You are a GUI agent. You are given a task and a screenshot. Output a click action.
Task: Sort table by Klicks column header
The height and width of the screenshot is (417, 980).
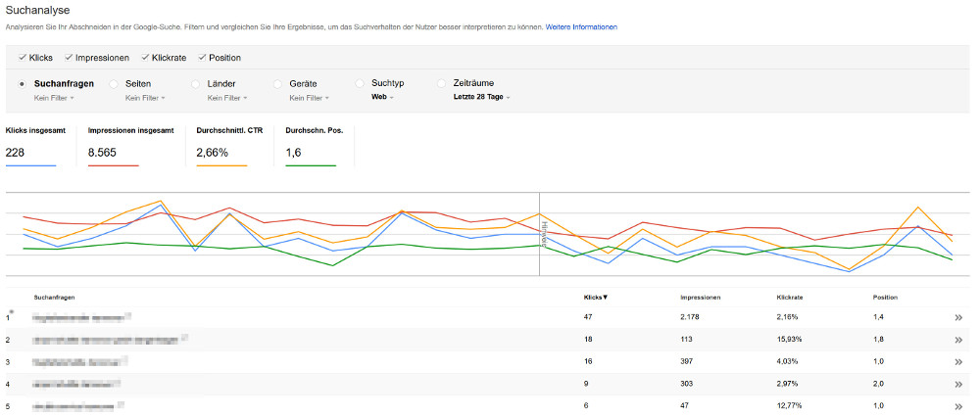pos(595,297)
